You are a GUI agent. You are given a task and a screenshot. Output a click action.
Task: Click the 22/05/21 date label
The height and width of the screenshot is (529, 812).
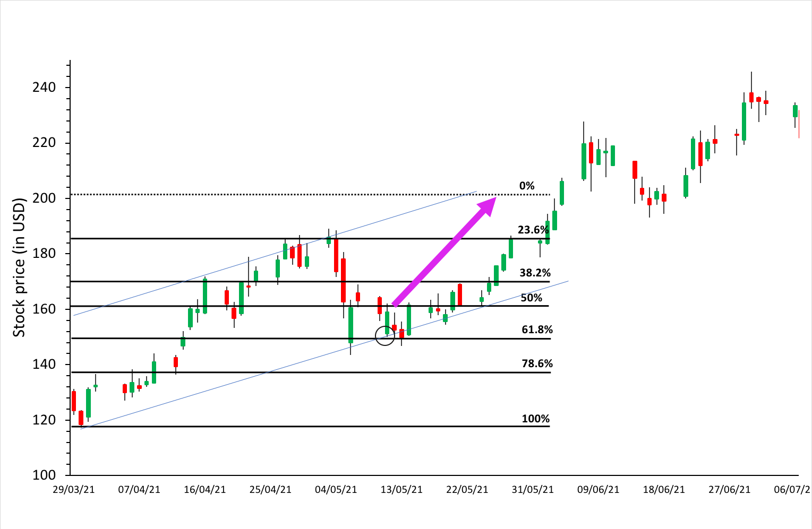coord(467,490)
